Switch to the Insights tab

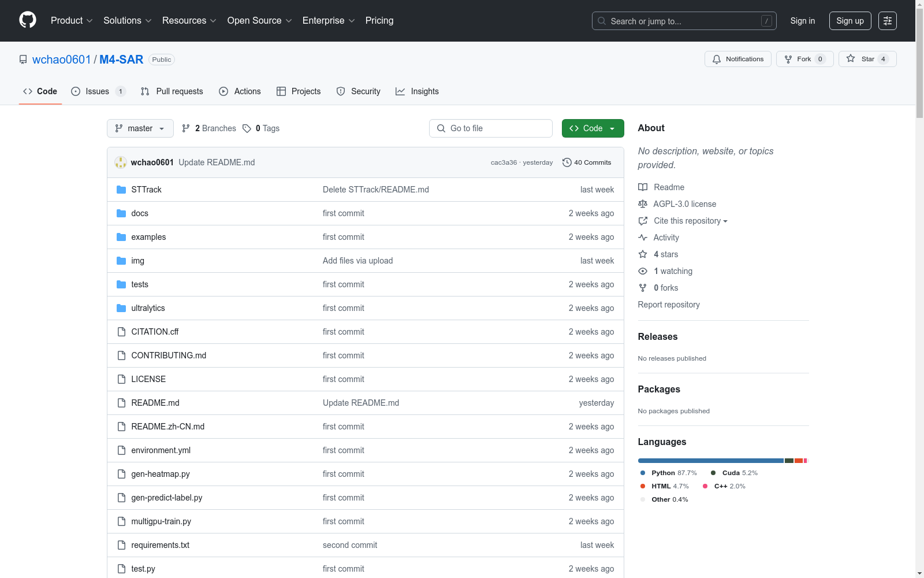point(417,91)
